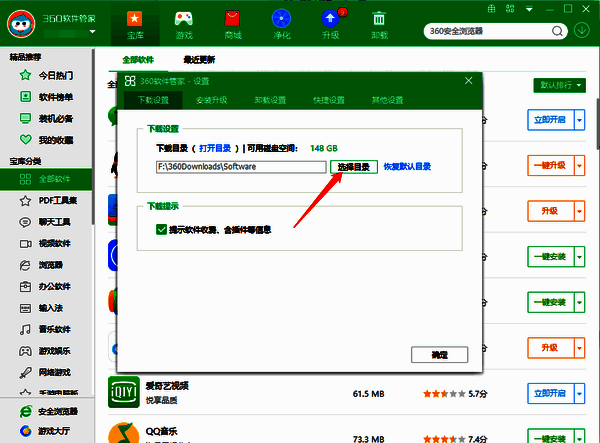Screen dimensions: 600x443
Task: Switch to 最近更新 tab
Action: tap(199, 60)
